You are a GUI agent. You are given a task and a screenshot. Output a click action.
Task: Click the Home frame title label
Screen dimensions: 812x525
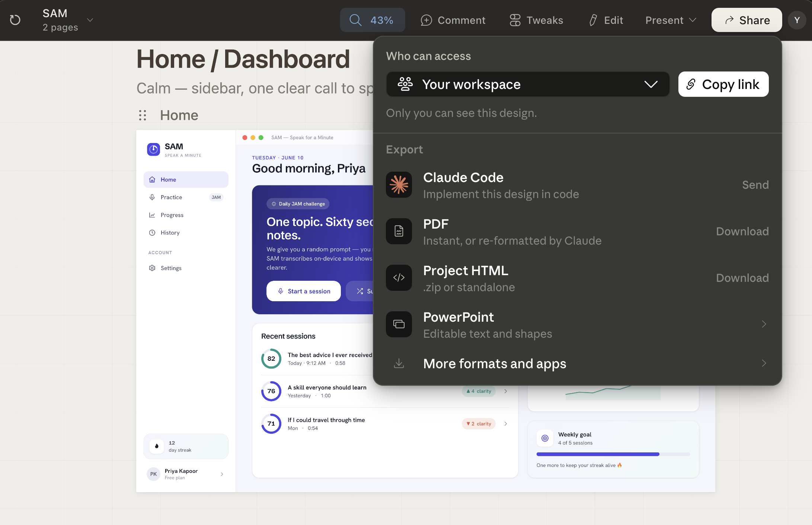tap(179, 115)
